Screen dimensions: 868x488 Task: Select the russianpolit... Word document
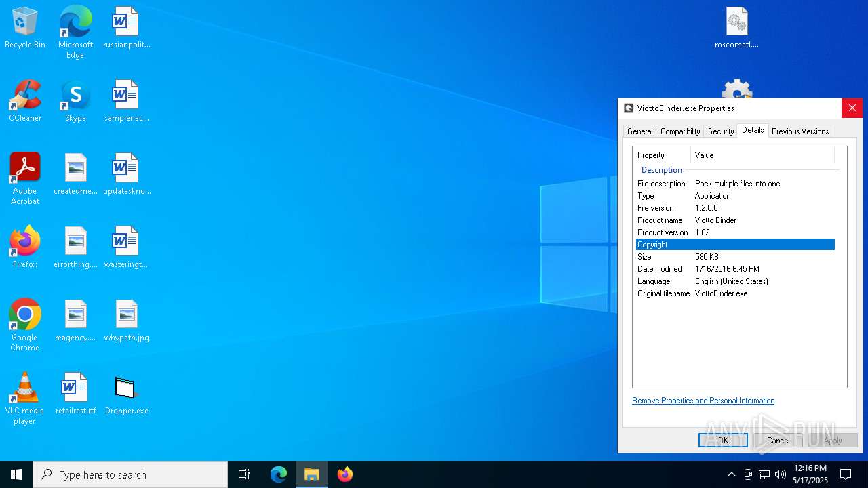pyautogui.click(x=126, y=28)
